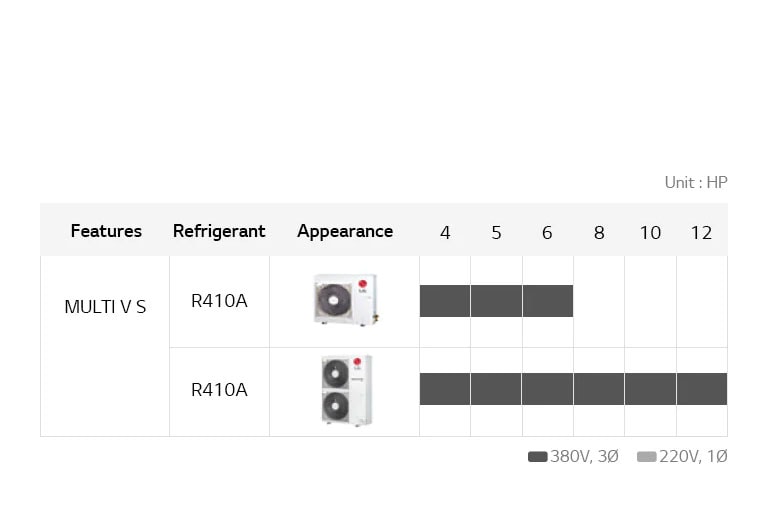Image resolution: width=768 pixels, height=525 pixels.
Task: Select the 6 HP column header
Action: 547,233
